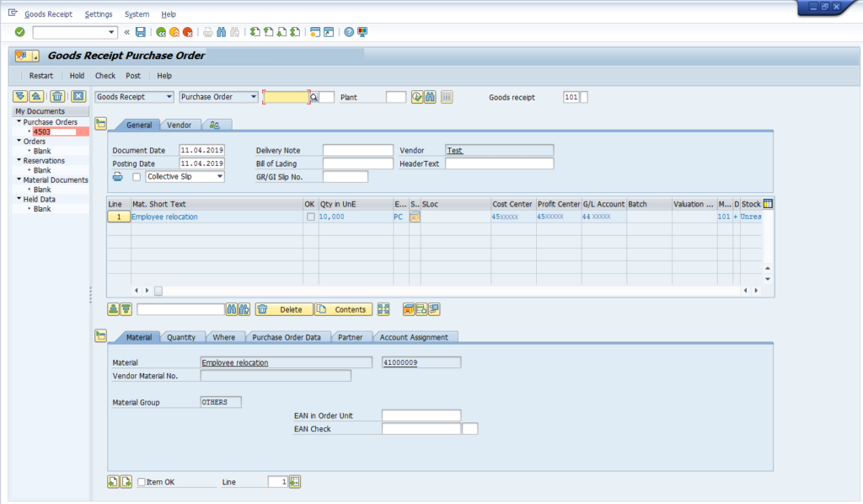Switch to the Quantity tab

181,337
